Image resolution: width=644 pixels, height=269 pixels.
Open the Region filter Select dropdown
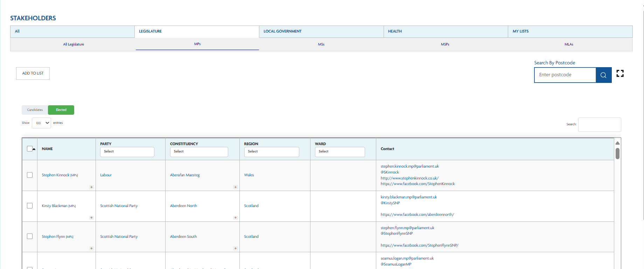pyautogui.click(x=271, y=152)
